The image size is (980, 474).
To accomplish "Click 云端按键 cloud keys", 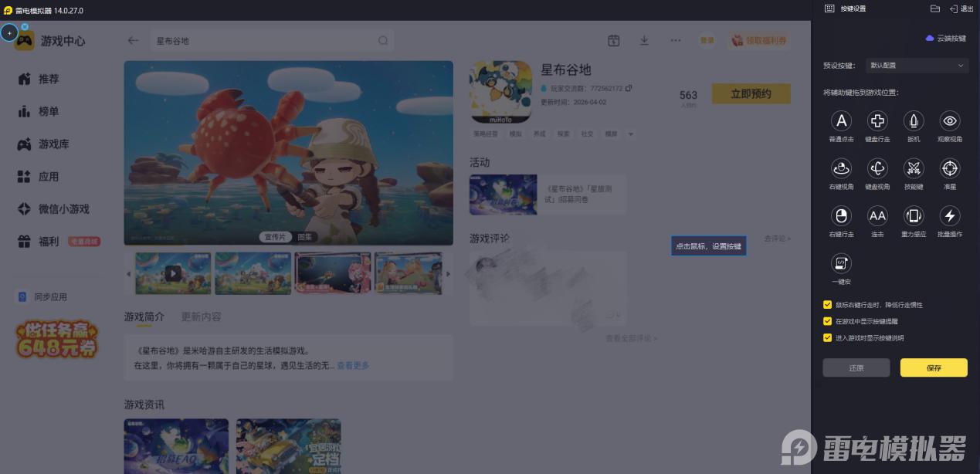I will [x=946, y=38].
